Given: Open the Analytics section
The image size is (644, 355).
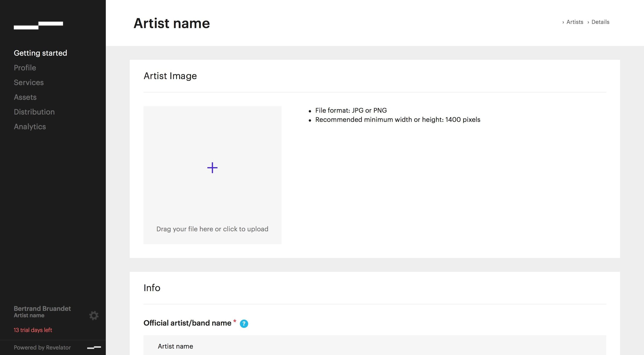Looking at the screenshot, I should pyautogui.click(x=30, y=127).
